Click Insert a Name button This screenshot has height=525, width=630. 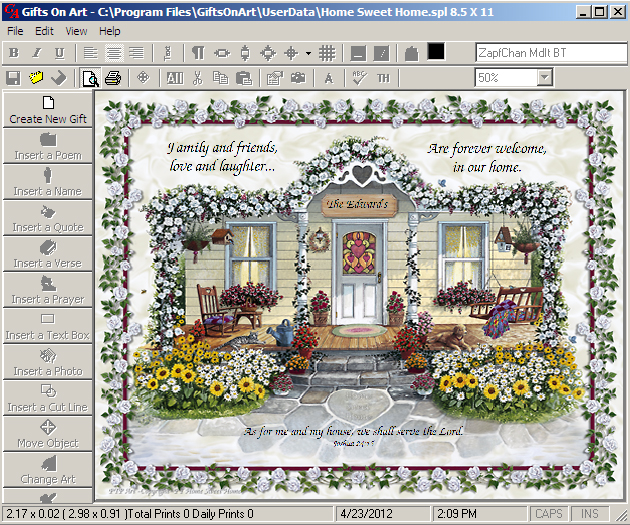pos(48,182)
